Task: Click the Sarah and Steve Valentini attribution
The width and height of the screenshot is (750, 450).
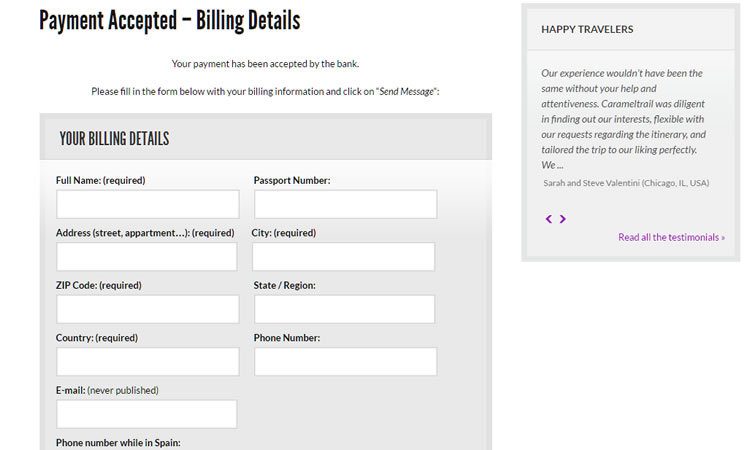Action: (x=626, y=183)
